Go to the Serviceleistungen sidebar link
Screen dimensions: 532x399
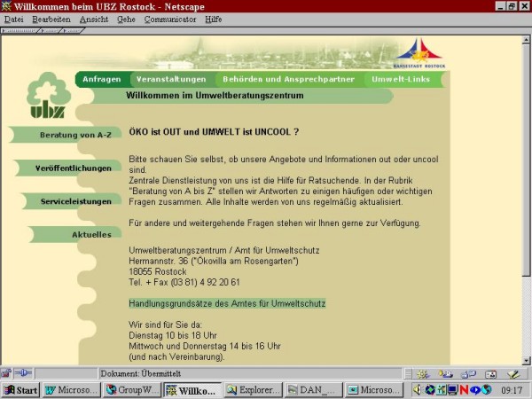75,201
